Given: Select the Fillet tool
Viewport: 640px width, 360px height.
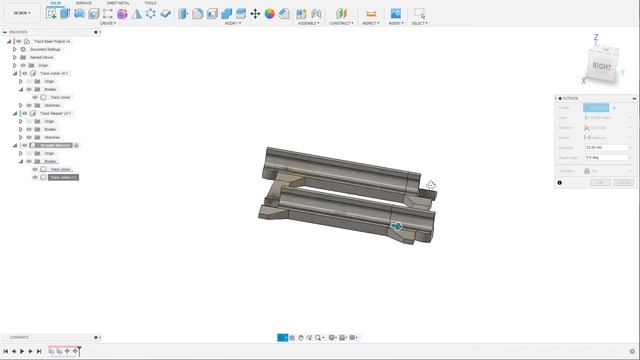Looking at the screenshot, I should pos(198,13).
